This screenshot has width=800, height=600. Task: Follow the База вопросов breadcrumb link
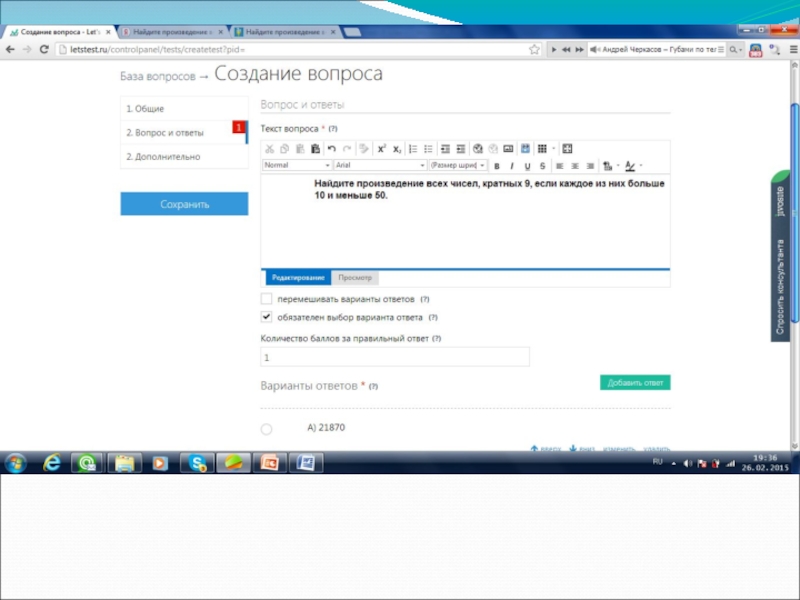coord(158,77)
